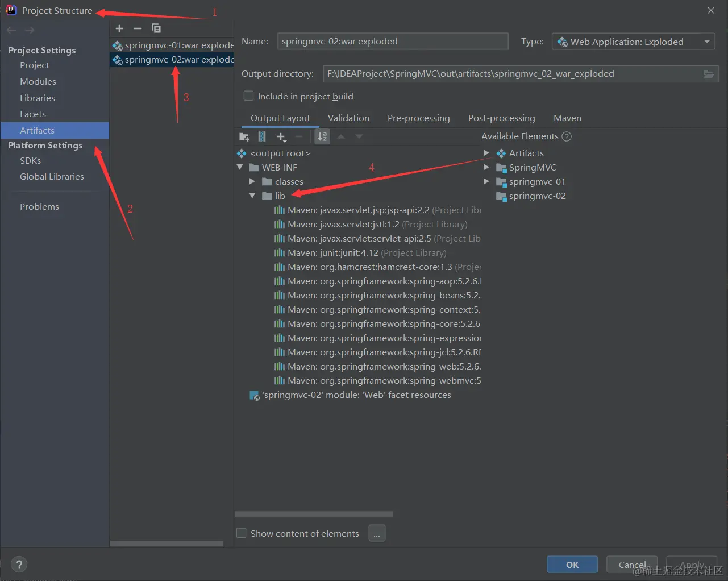Open the Pre-processing tab

(x=419, y=118)
